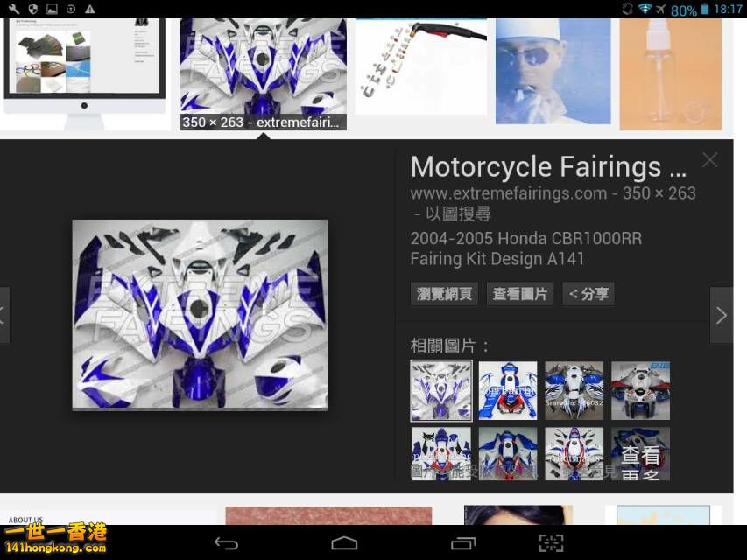Viewport: 747px width, 560px height.
Task: Select the related thumbnail with red nose fairing
Action: tap(507, 390)
